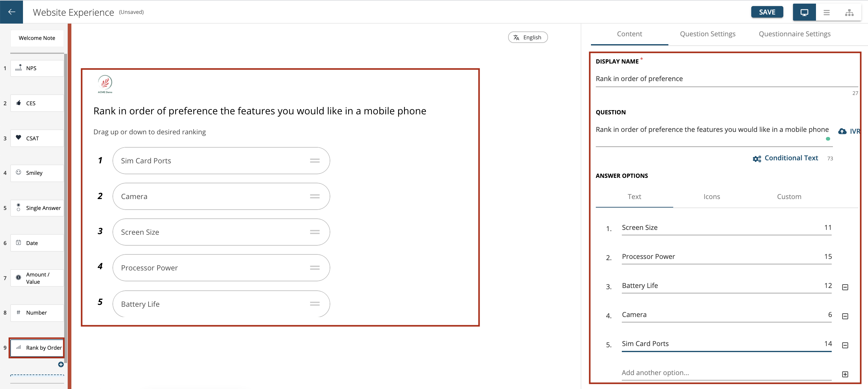This screenshot has height=389, width=868.
Task: Select the NPS question icon
Action: pos(18,67)
